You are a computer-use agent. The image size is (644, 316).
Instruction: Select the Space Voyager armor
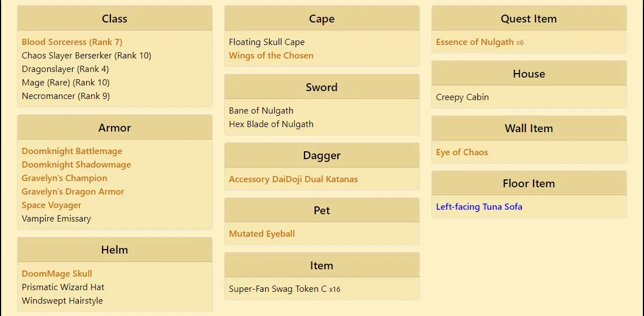51,205
